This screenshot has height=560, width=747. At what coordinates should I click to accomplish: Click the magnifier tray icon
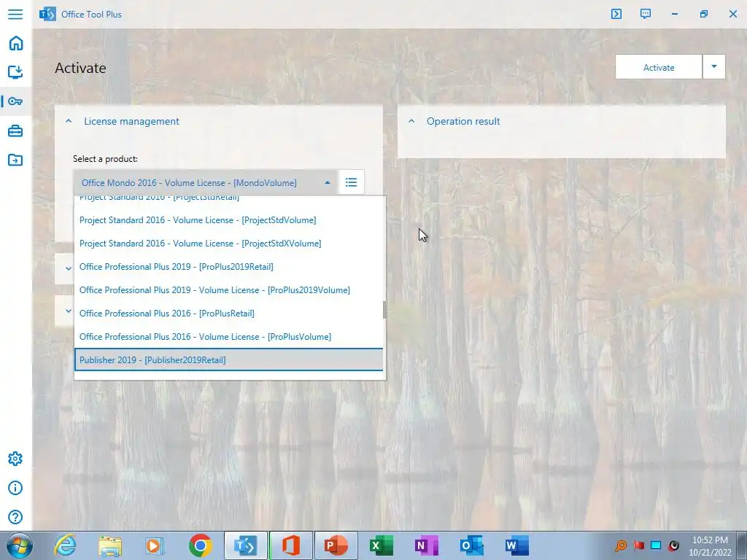coord(621,545)
